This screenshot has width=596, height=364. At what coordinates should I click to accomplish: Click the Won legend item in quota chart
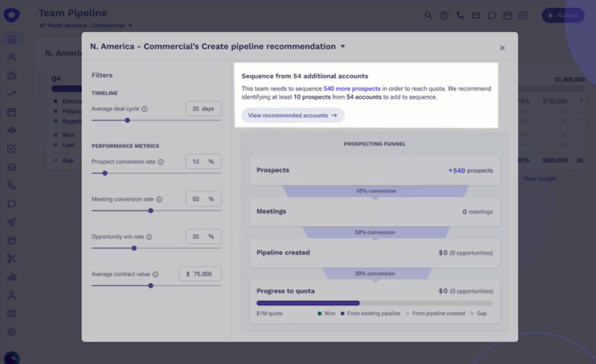(326, 313)
